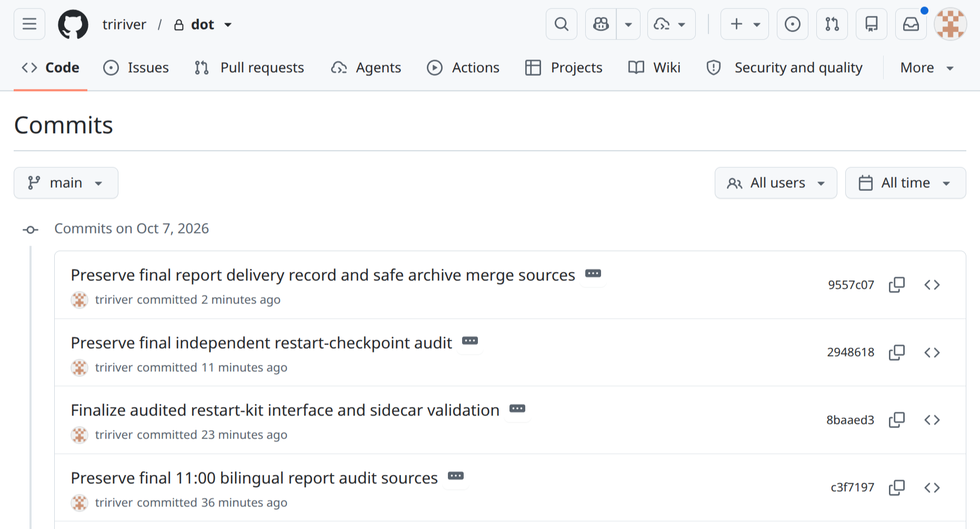Go to GitHub home via Octocat logo
Image resolution: width=980 pixels, height=529 pixels.
coord(73,24)
